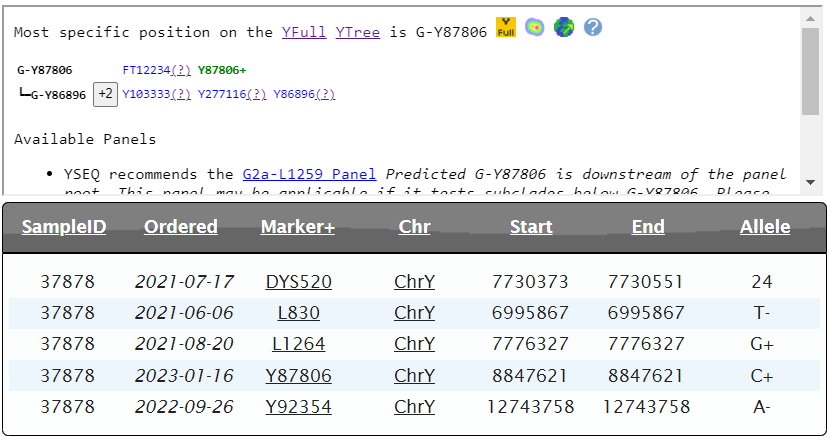Click the question mark after FT12234

click(181, 70)
